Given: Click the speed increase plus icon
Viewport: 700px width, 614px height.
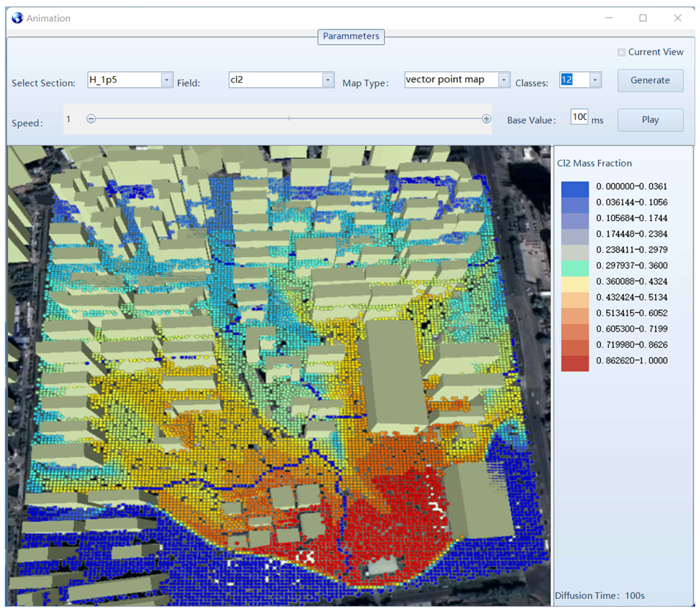Looking at the screenshot, I should point(486,119).
